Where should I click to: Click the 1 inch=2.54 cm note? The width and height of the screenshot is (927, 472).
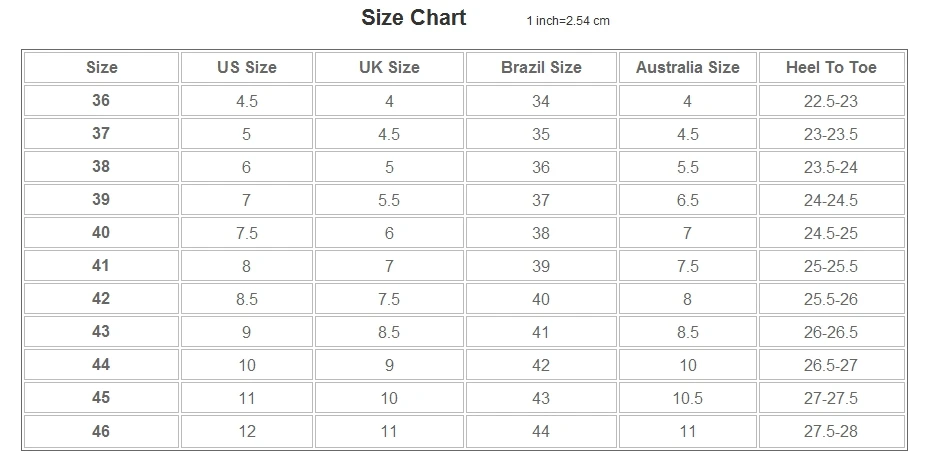[568, 21]
